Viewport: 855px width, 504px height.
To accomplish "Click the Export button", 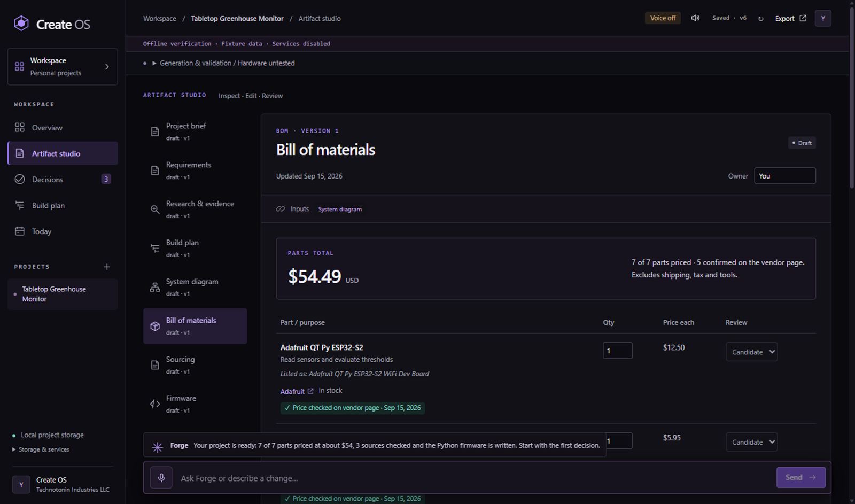I will point(790,18).
